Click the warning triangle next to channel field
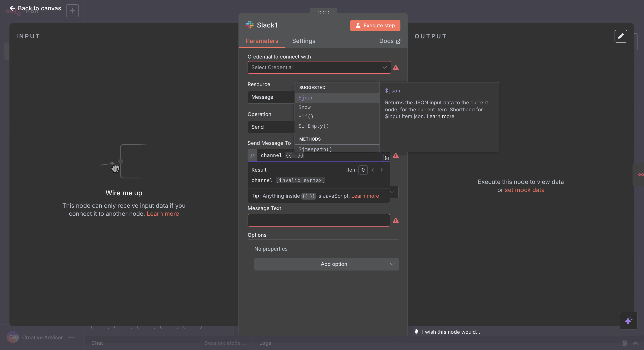Screen dimensions: 644x350 coord(396,156)
